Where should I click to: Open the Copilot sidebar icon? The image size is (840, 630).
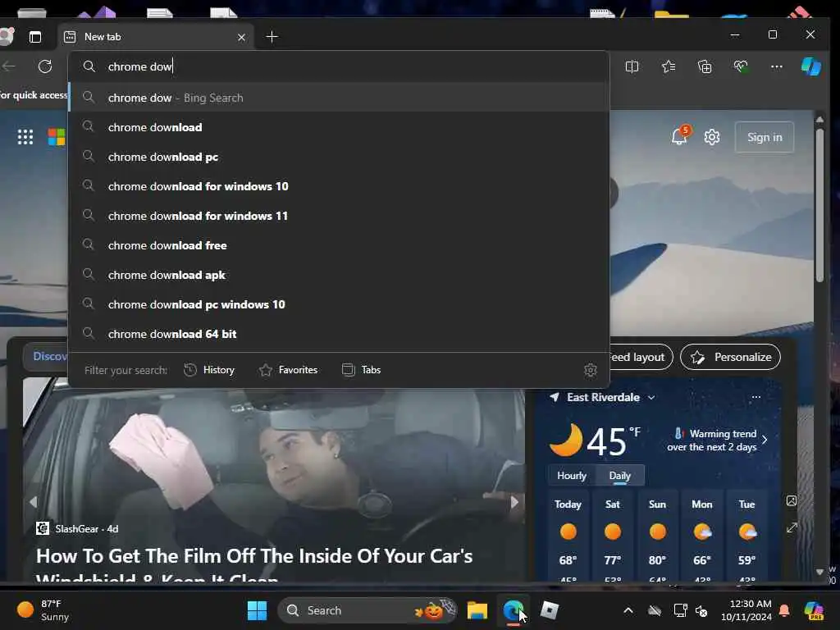pos(810,66)
